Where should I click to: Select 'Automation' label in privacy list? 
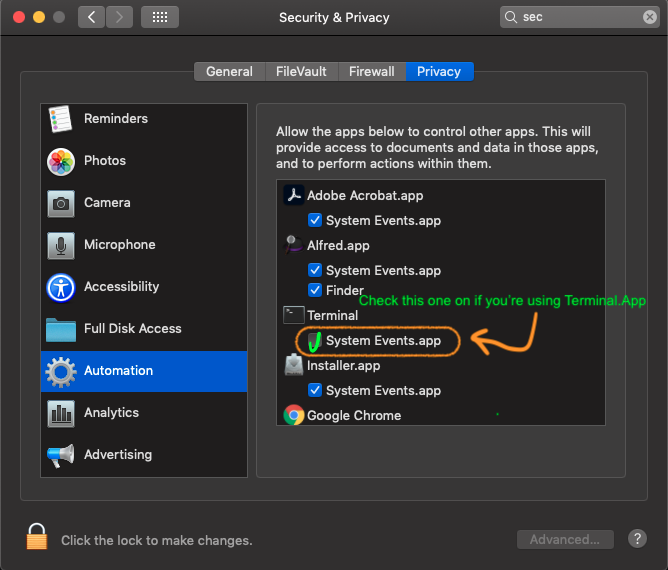(x=118, y=371)
